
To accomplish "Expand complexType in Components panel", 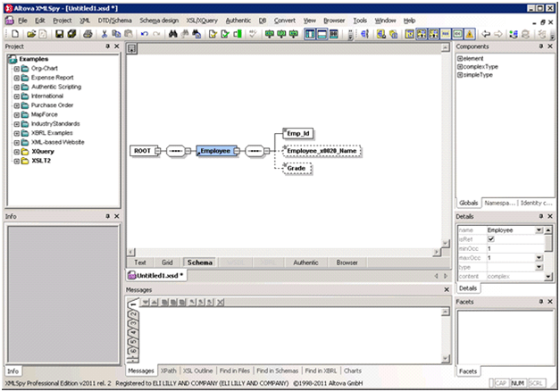I will click(460, 67).
